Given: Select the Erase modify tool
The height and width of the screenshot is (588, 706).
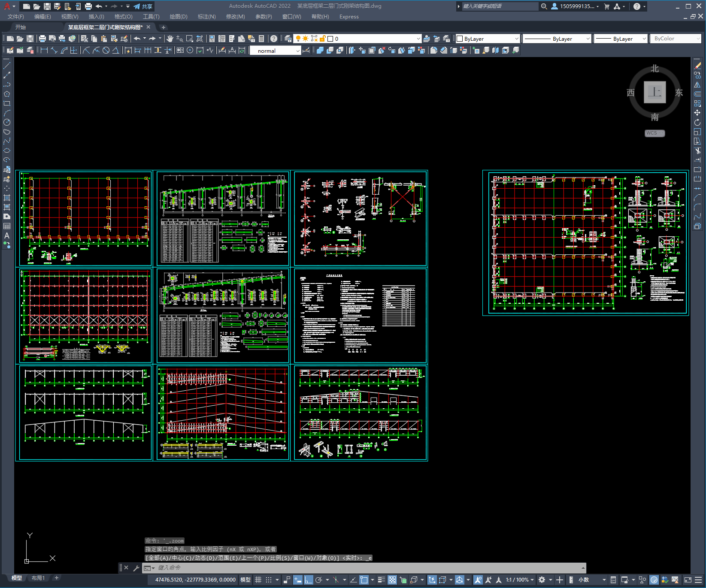Looking at the screenshot, I should pos(697,66).
